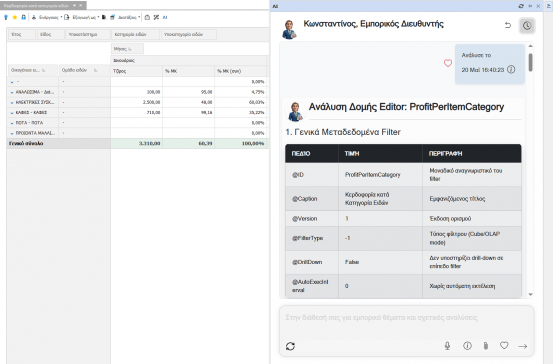Click the refresh icon below the chat input

tap(290, 346)
